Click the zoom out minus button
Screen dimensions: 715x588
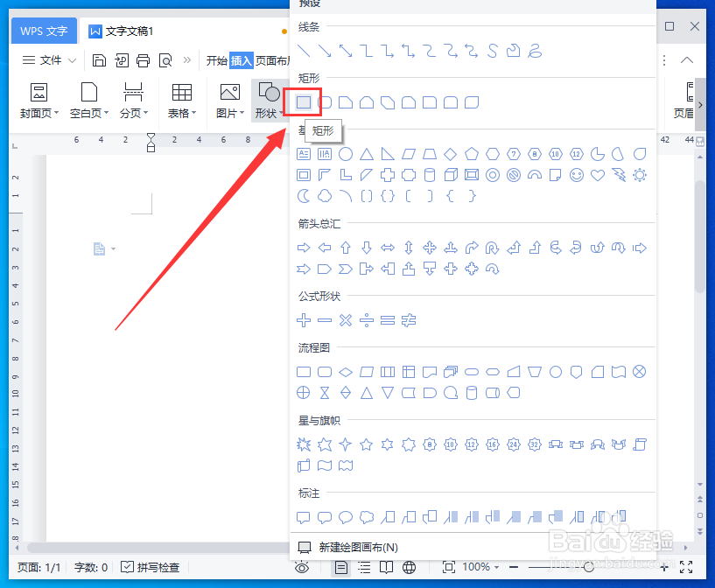click(x=514, y=567)
